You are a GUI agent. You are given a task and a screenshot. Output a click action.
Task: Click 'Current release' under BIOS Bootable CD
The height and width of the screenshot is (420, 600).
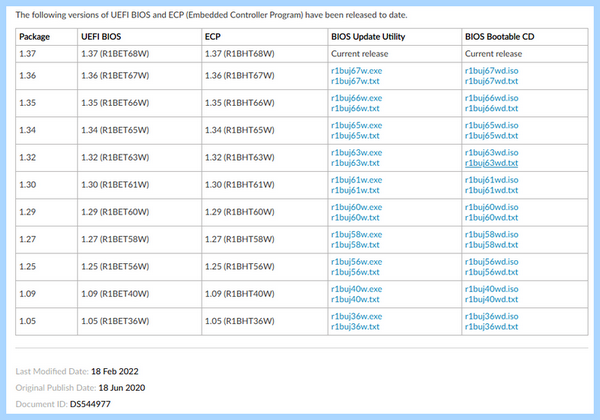coord(493,54)
